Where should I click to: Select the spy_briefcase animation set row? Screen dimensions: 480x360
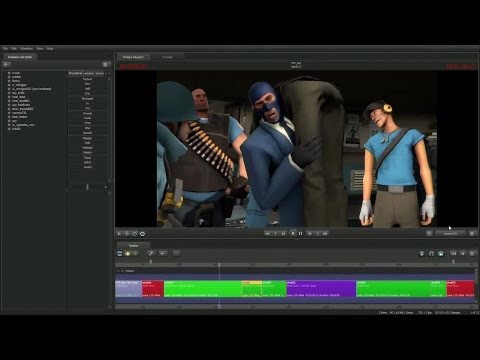coord(21,105)
